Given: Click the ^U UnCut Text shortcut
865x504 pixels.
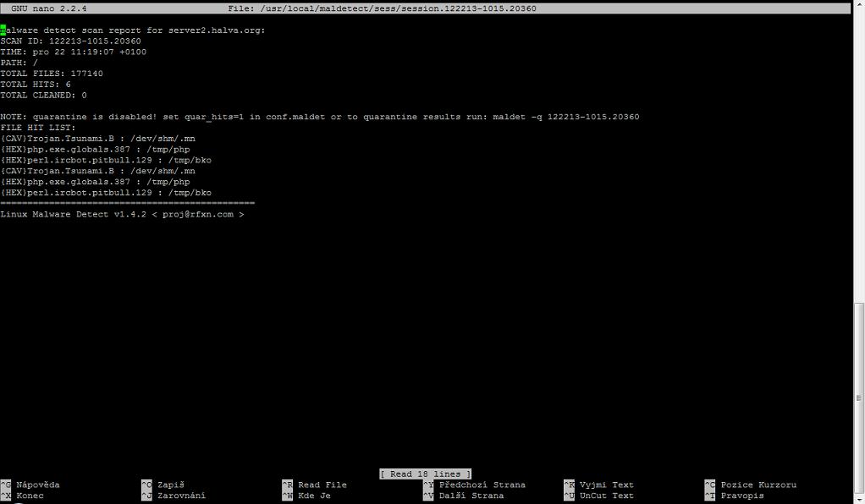Looking at the screenshot, I should tap(599, 496).
